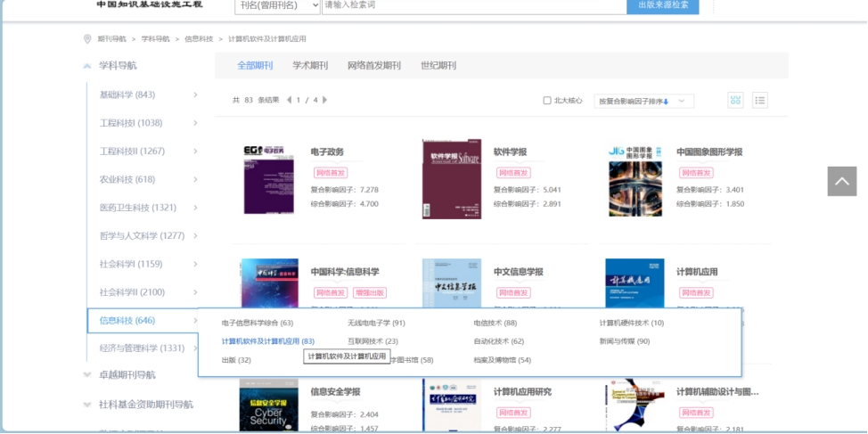Expand 卓越期刊导航 section
The image size is (868, 434).
(87, 375)
